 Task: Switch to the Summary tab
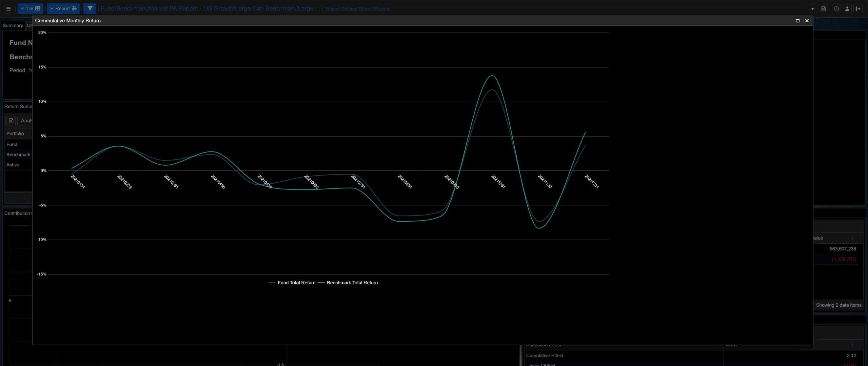point(13,25)
